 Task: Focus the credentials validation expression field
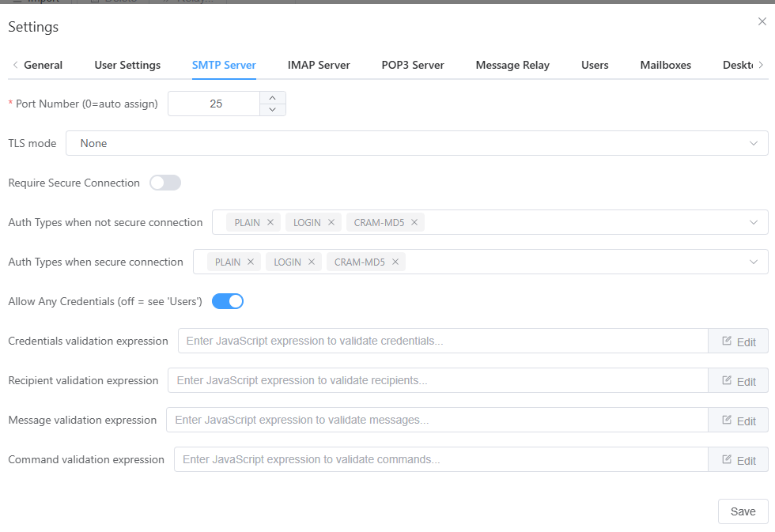(x=443, y=341)
